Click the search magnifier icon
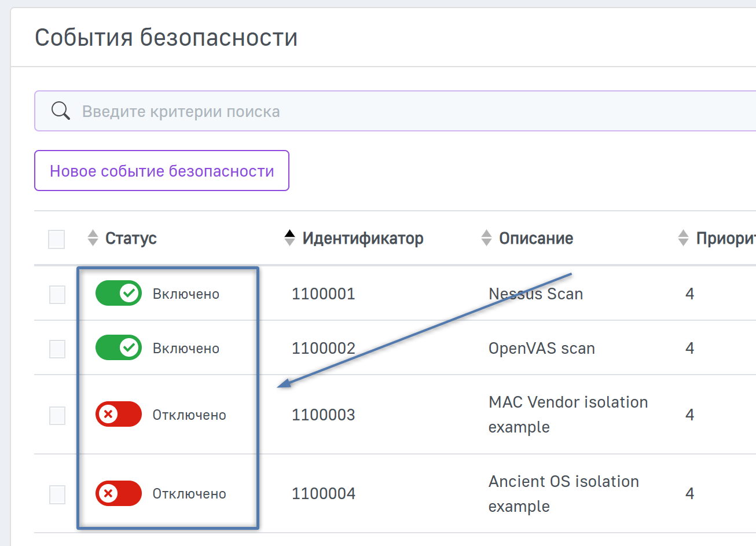Screen dimensions: 756x546 click(60, 111)
